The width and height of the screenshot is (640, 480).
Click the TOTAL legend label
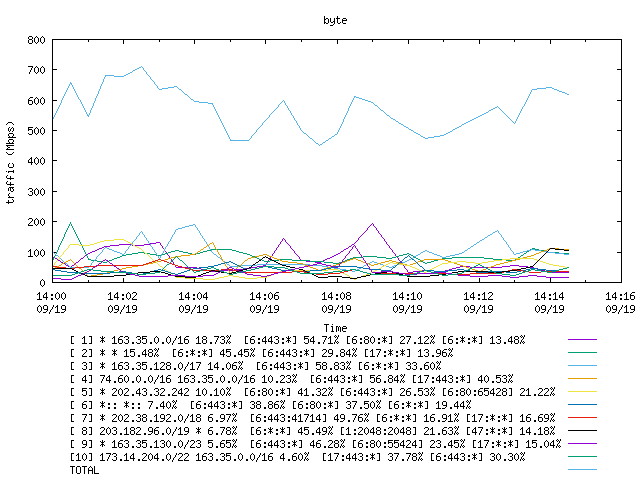point(84,471)
